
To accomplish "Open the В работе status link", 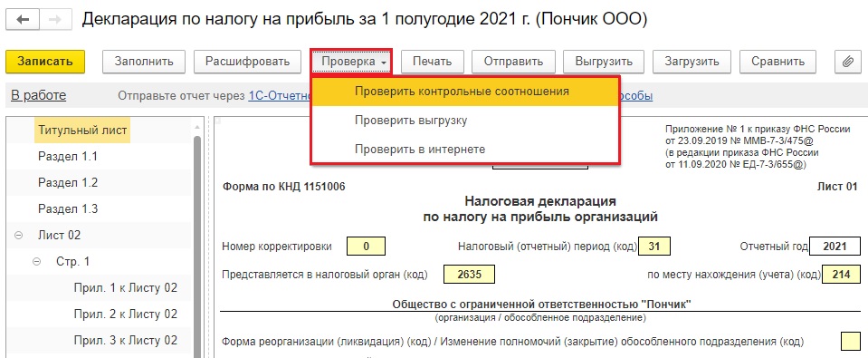I will coord(39,95).
